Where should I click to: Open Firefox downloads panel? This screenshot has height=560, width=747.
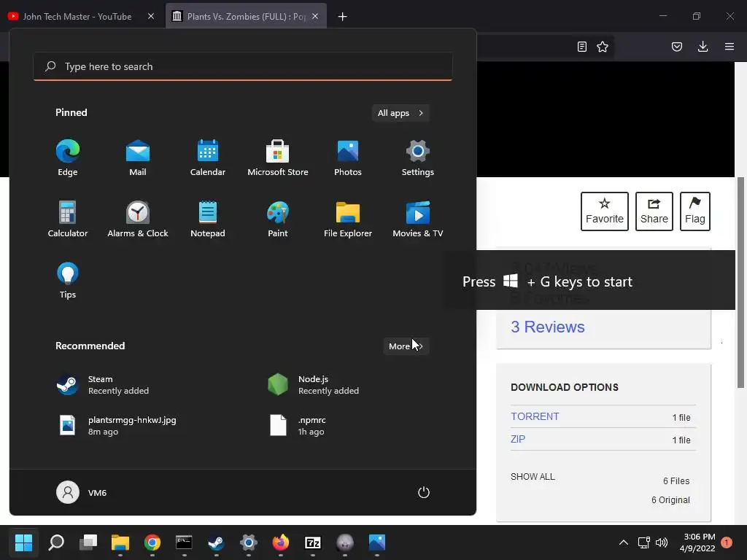(x=703, y=47)
